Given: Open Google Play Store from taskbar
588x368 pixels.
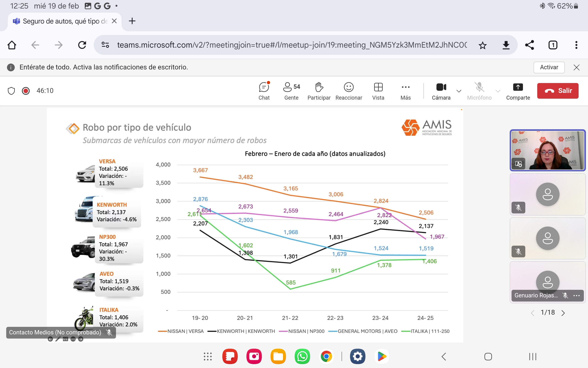Looking at the screenshot, I should click(x=382, y=356).
